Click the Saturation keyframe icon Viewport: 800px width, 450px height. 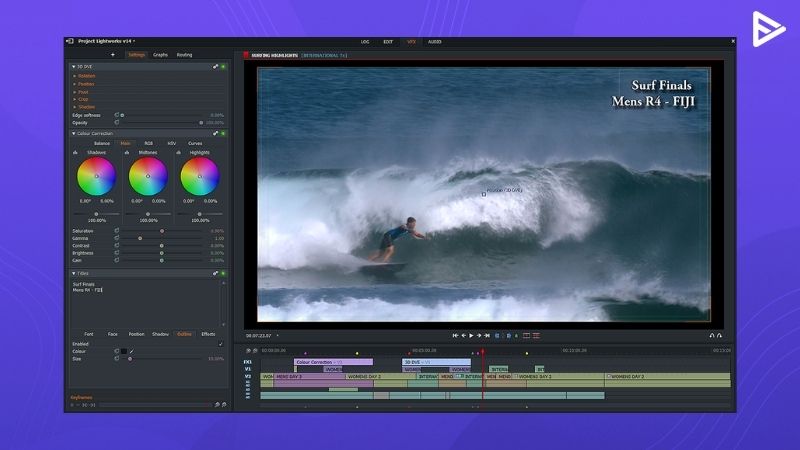pyautogui.click(x=116, y=231)
